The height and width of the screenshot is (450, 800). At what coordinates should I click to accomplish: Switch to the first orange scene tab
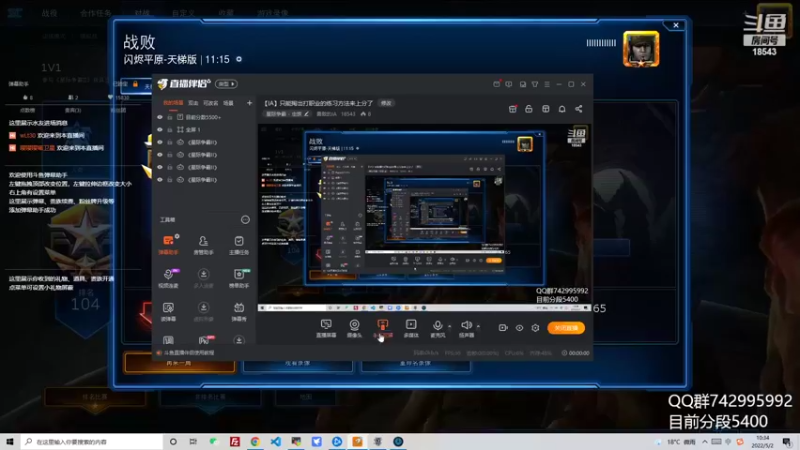coord(173,103)
